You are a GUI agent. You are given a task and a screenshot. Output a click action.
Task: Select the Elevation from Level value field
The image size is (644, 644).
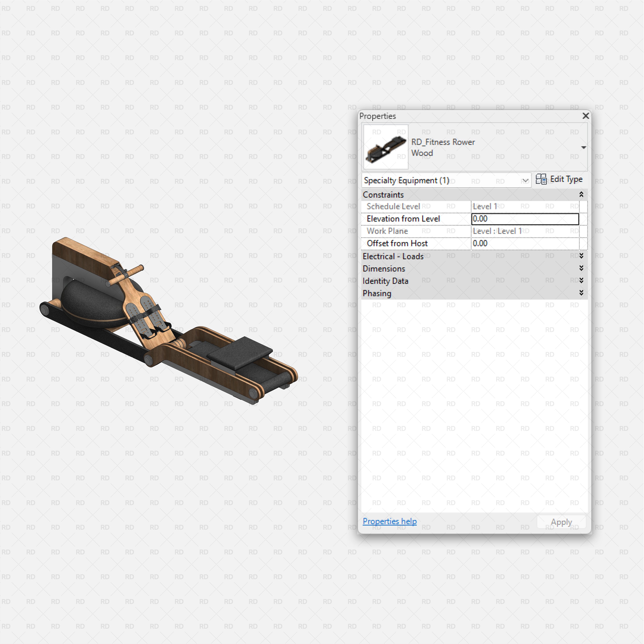pos(525,219)
